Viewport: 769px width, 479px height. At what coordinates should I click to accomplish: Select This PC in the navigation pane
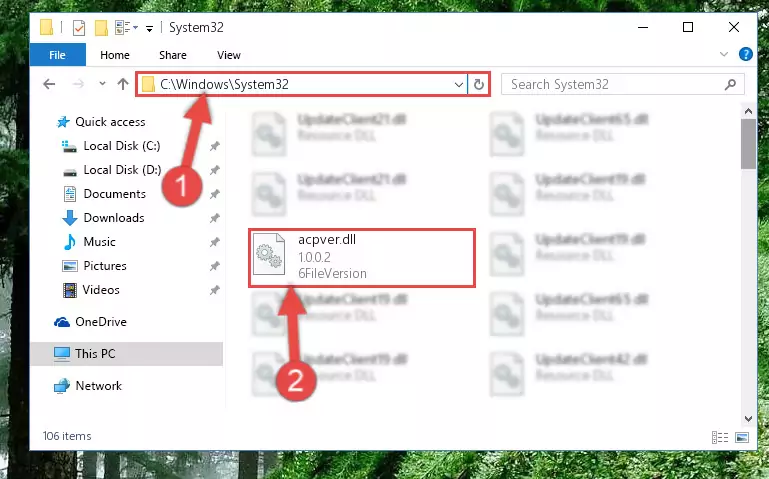pyautogui.click(x=127, y=354)
